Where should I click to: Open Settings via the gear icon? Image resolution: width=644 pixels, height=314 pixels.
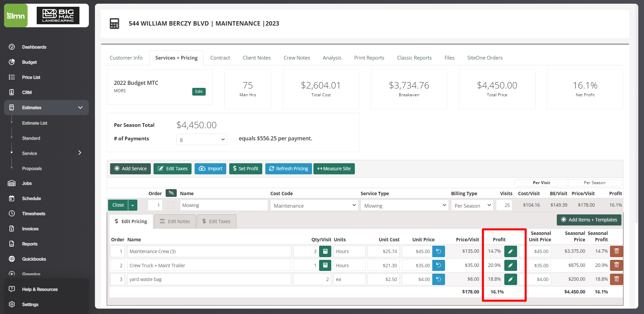12,304
